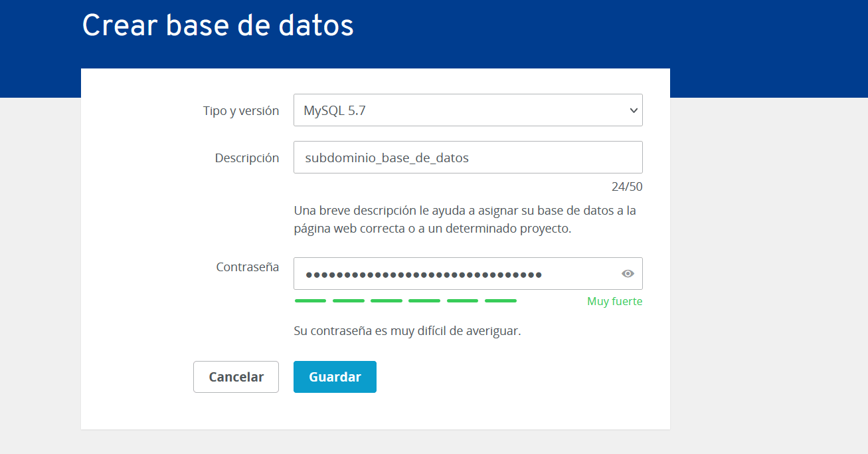Click the Cancelar button
The image size is (868, 454).
tap(236, 377)
